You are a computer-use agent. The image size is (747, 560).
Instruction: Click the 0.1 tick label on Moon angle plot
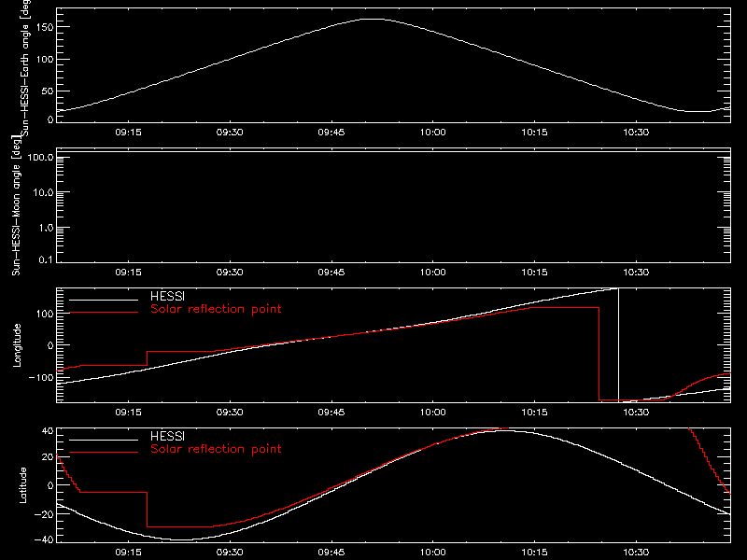click(x=46, y=260)
